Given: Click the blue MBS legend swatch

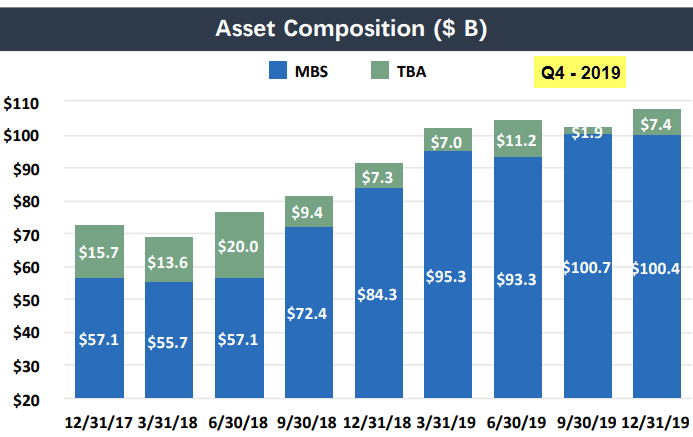Looking at the screenshot, I should [279, 72].
